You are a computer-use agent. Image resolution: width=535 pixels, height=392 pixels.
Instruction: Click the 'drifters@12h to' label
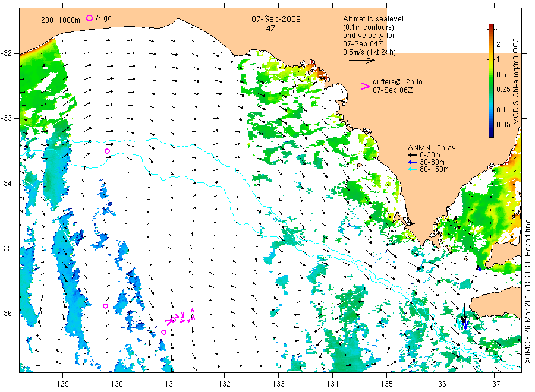pos(398,82)
